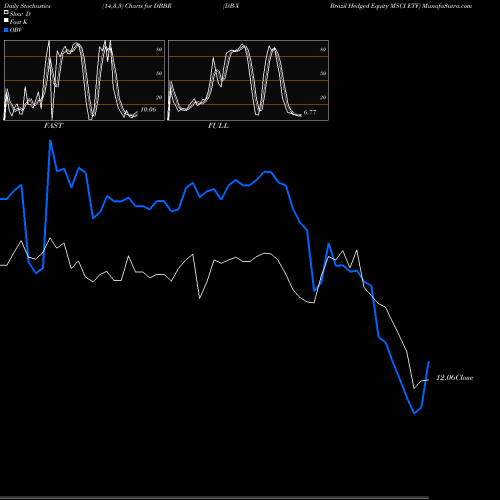The image size is (500, 500).
Task: Click the 6.77 value in FULL chart
Action: (x=310, y=112)
